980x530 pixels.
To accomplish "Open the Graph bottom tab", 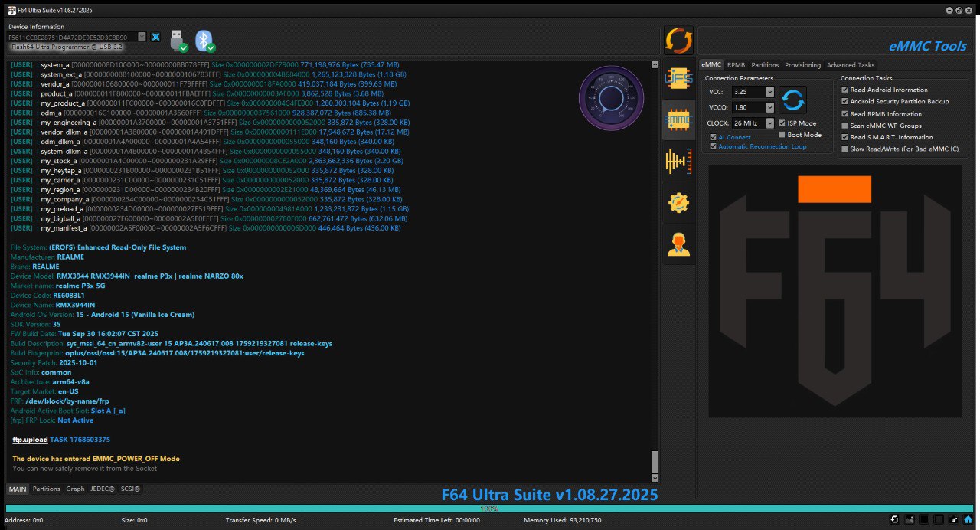I will (x=75, y=489).
